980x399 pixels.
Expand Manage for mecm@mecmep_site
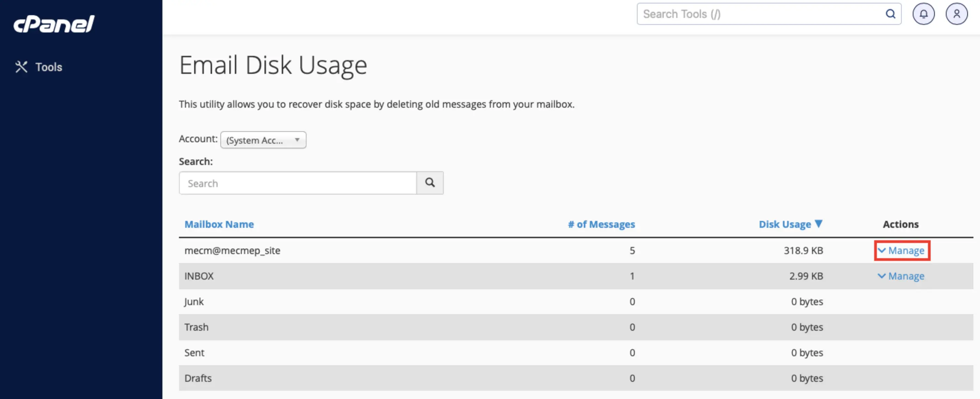click(x=901, y=251)
